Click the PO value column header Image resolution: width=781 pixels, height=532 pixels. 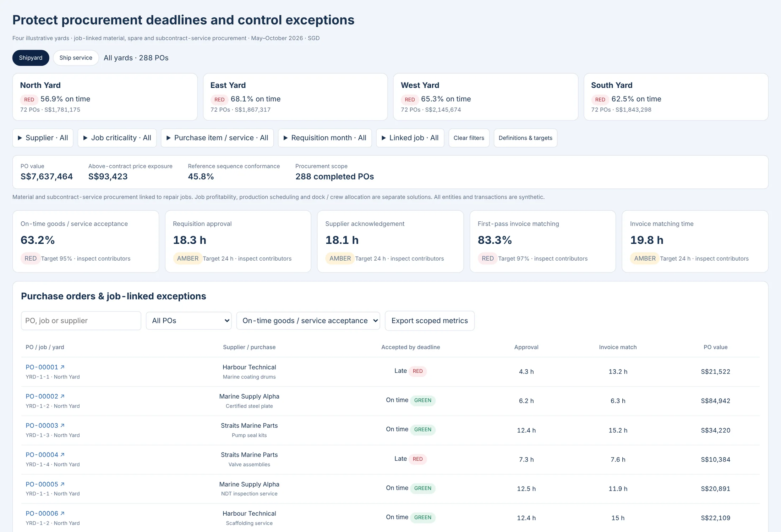pos(716,347)
